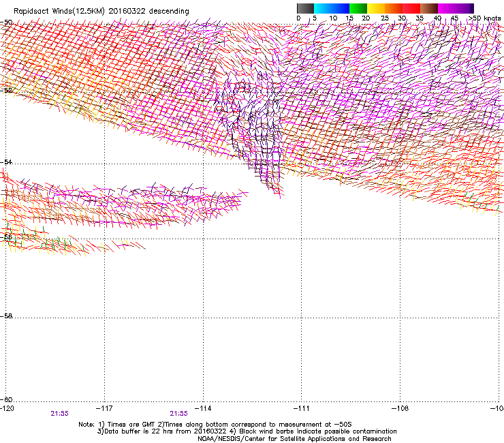
Task: Click the 'Times are GMT' note line
Action: 215,425
